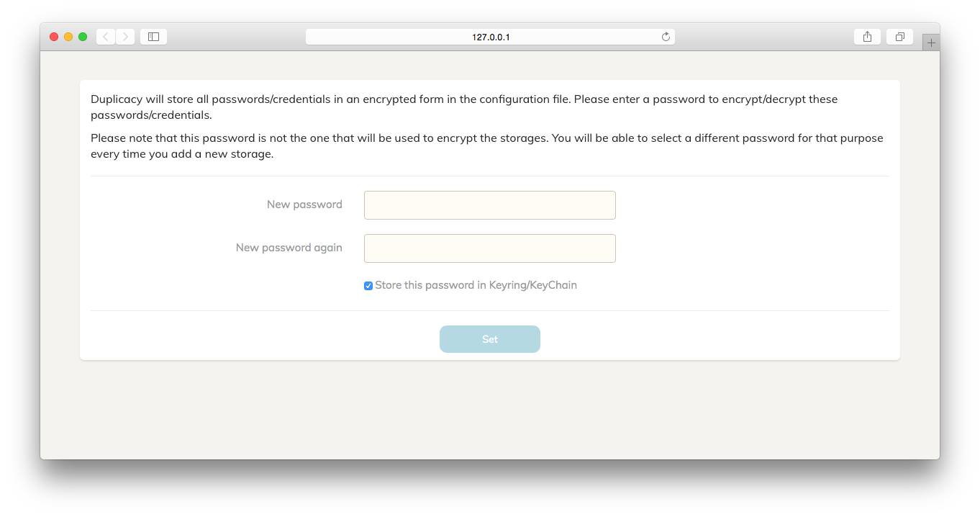
Task: Focus the New password field
Action: coord(490,205)
